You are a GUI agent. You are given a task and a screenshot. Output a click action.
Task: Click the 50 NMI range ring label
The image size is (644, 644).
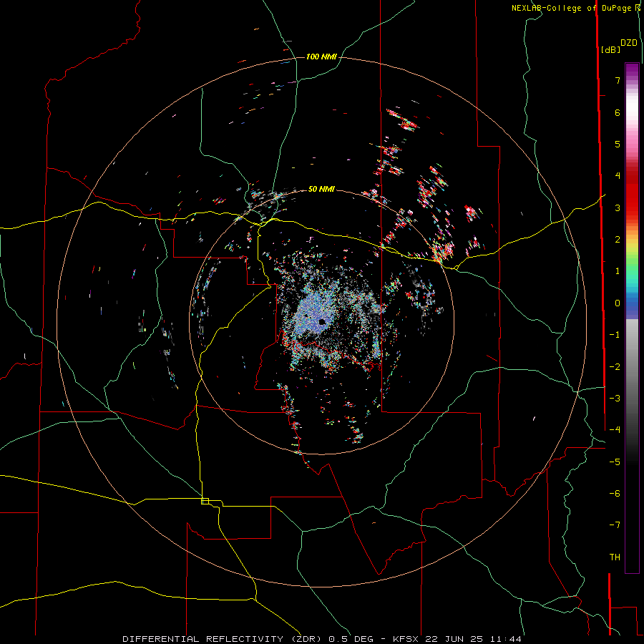[321, 189]
